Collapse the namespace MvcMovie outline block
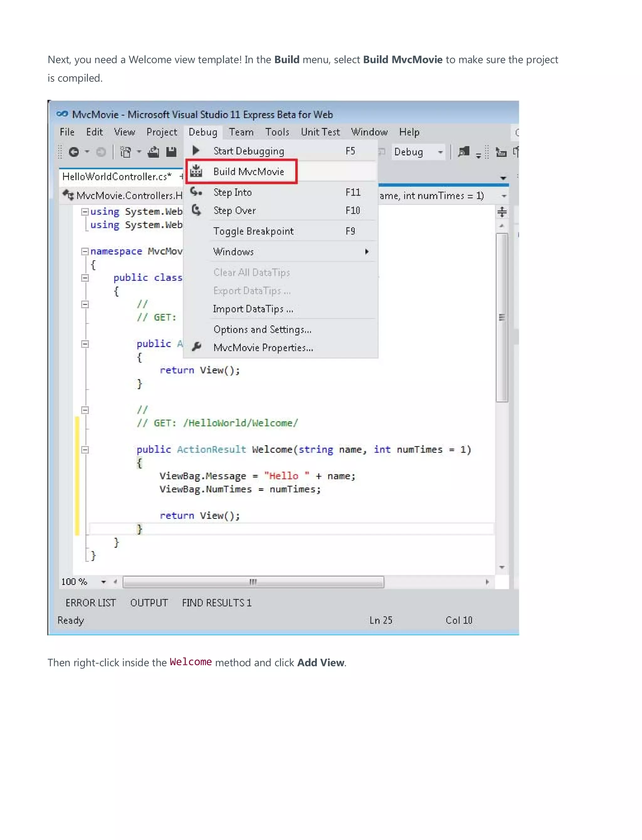Screen dimensions: 642x840 point(85,251)
